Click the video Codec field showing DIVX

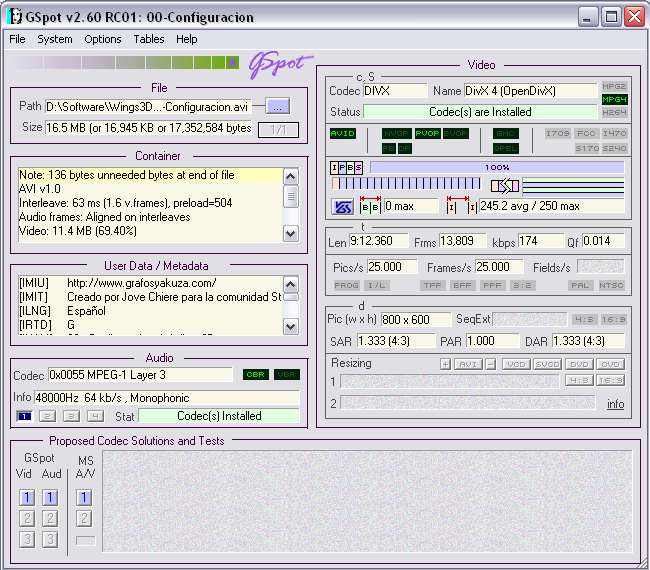coord(395,91)
